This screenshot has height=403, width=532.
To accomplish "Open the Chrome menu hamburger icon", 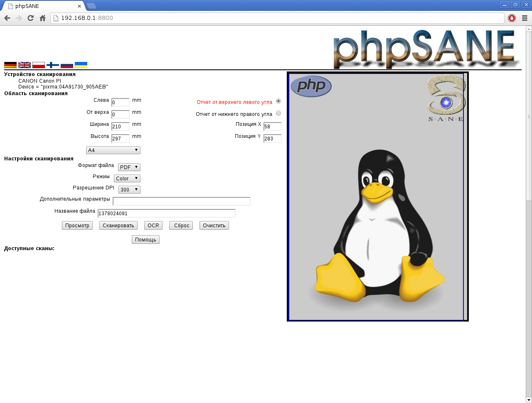I will click(x=525, y=18).
